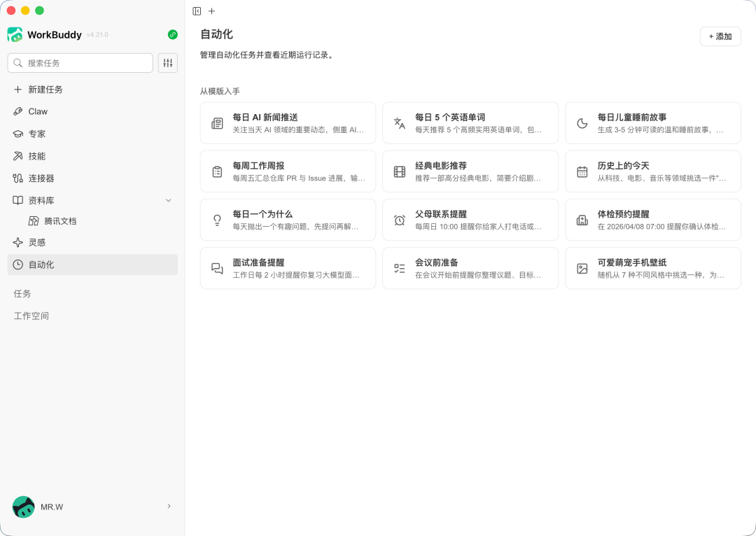The image size is (756, 536).
Task: Click the 技能 tools icon
Action: (x=17, y=156)
